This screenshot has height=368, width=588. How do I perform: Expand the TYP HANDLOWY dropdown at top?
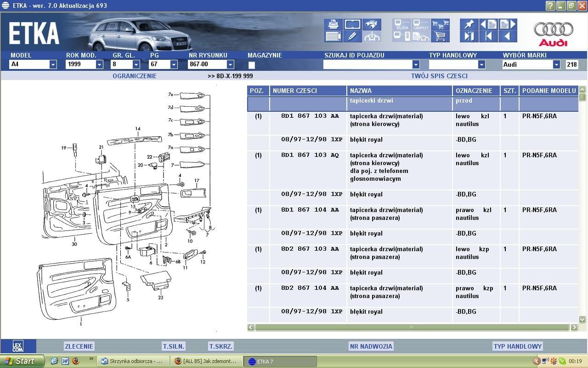click(x=481, y=64)
